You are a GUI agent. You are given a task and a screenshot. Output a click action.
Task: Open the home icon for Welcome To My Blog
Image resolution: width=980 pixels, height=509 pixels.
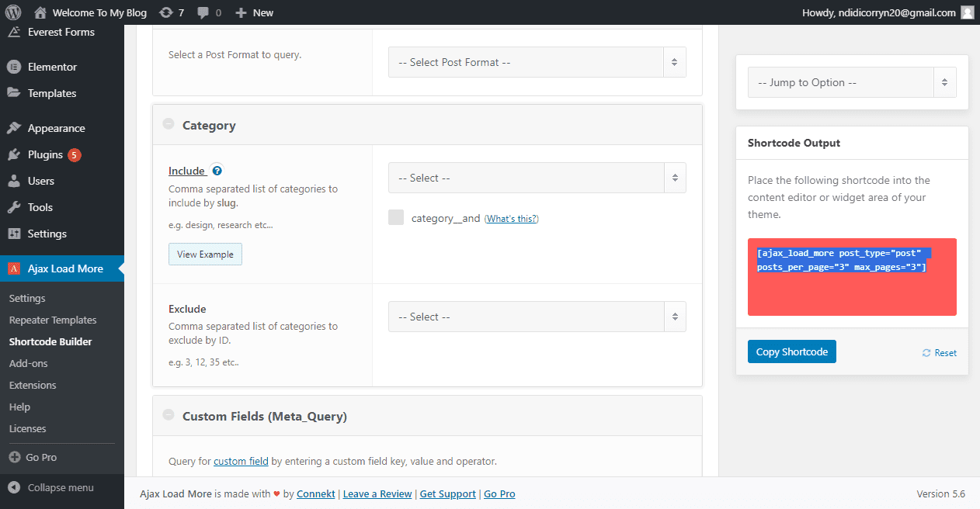click(x=41, y=12)
